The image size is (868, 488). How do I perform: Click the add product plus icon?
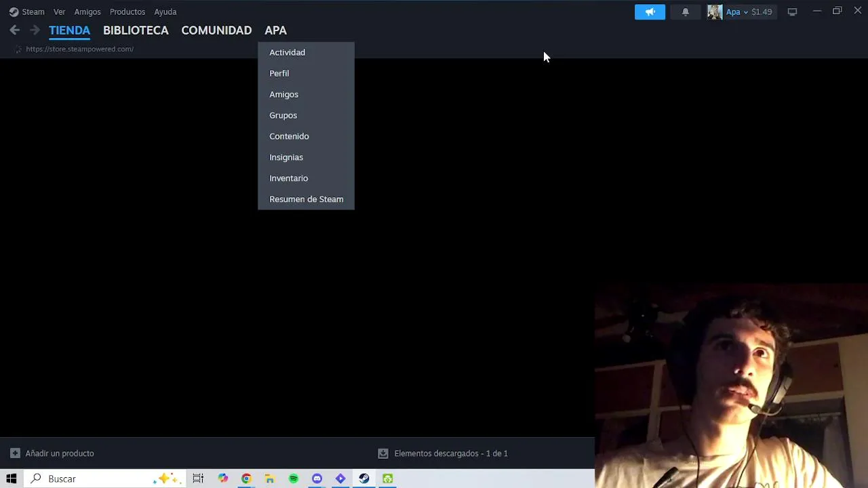tap(15, 453)
